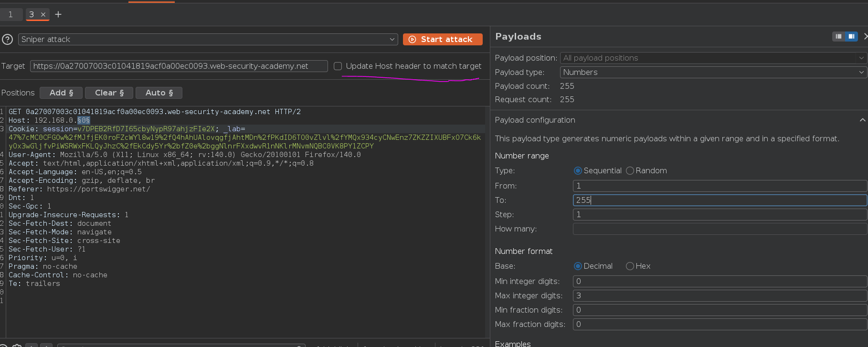
Task: Click the User-Agent header line
Action: (x=185, y=155)
